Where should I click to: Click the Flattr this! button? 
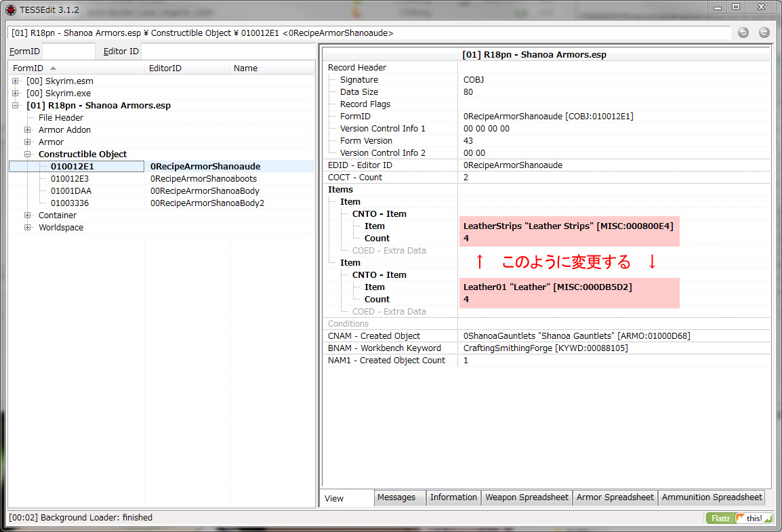739,518
